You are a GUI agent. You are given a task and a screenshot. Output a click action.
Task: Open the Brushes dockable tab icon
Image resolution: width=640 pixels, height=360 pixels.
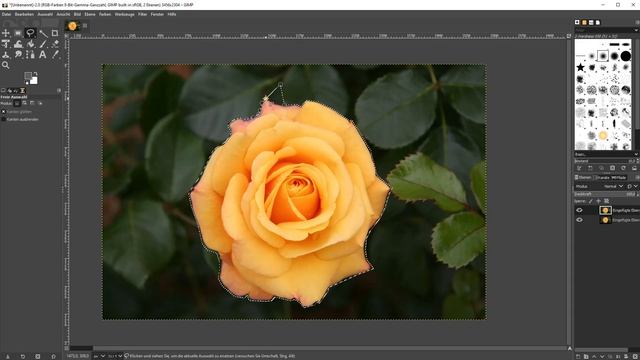577,22
